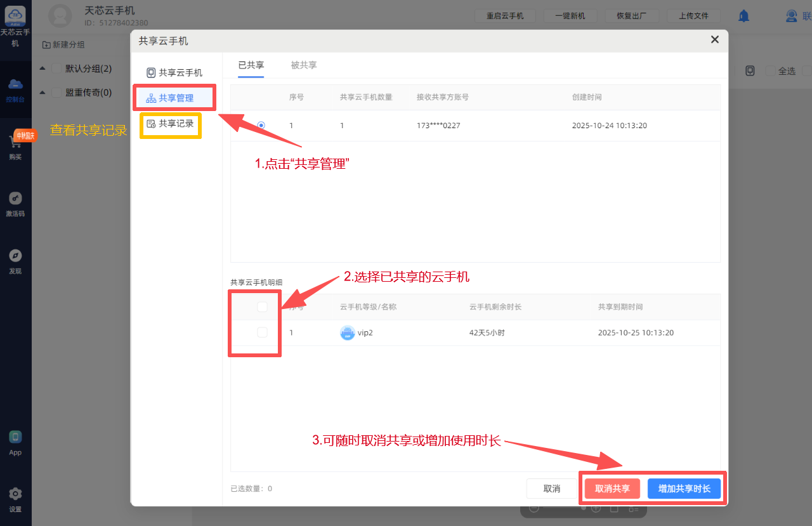Image resolution: width=812 pixels, height=526 pixels.
Task: Open 共享云手机 in the dialog sidebar
Action: (174, 73)
